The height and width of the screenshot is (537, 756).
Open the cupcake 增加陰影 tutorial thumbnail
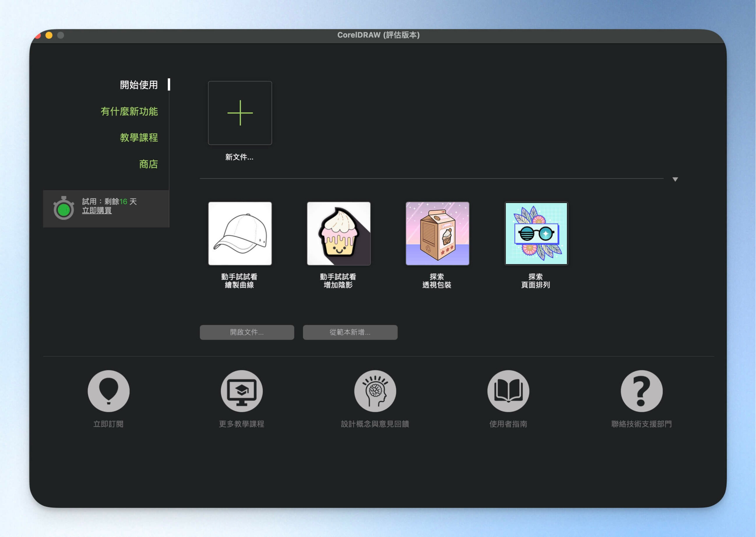[339, 234]
